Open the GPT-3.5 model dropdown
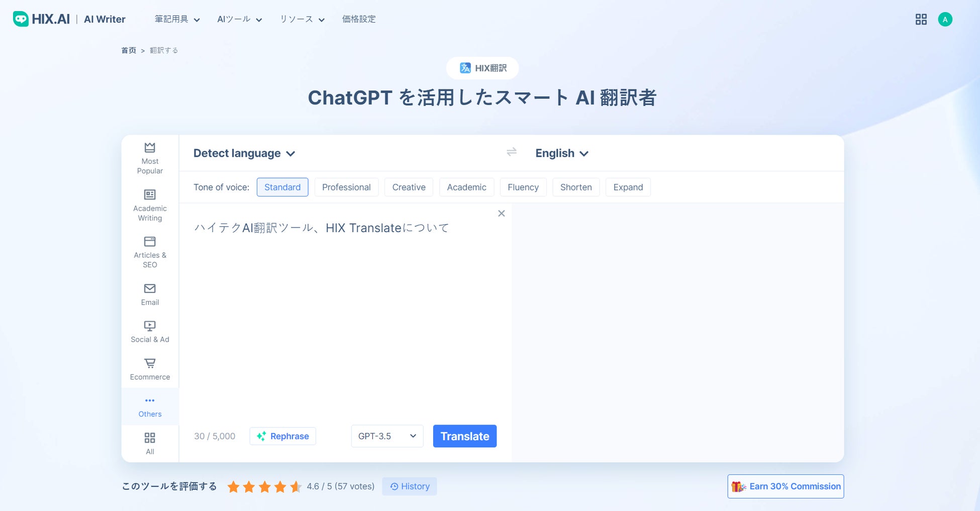Viewport: 980px width, 511px height. point(387,436)
